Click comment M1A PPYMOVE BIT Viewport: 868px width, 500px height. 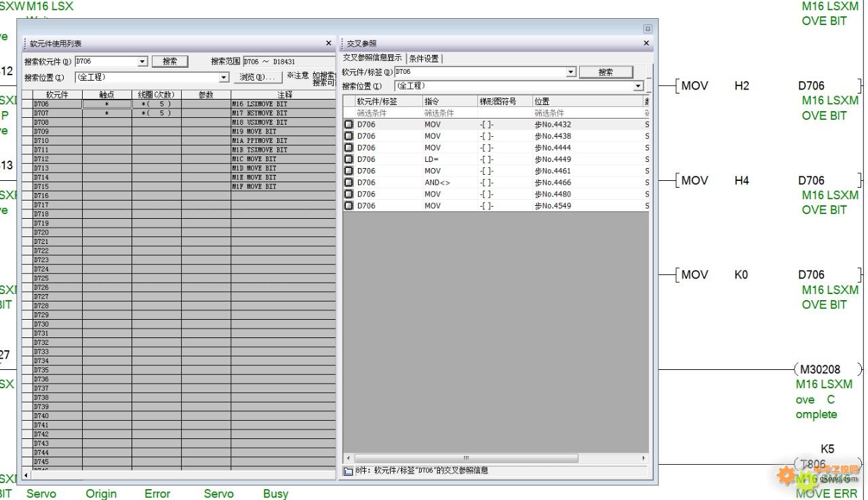[x=260, y=141]
